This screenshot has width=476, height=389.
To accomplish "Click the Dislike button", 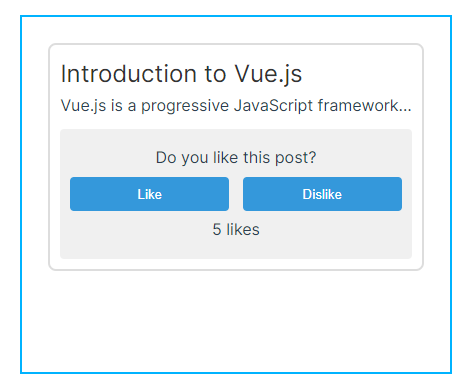I will [x=322, y=194].
